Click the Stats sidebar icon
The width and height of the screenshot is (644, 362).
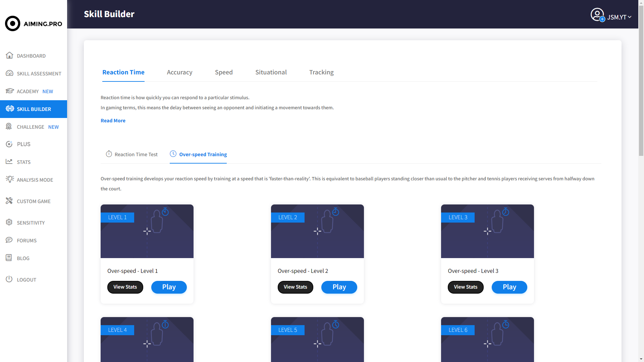(x=10, y=162)
